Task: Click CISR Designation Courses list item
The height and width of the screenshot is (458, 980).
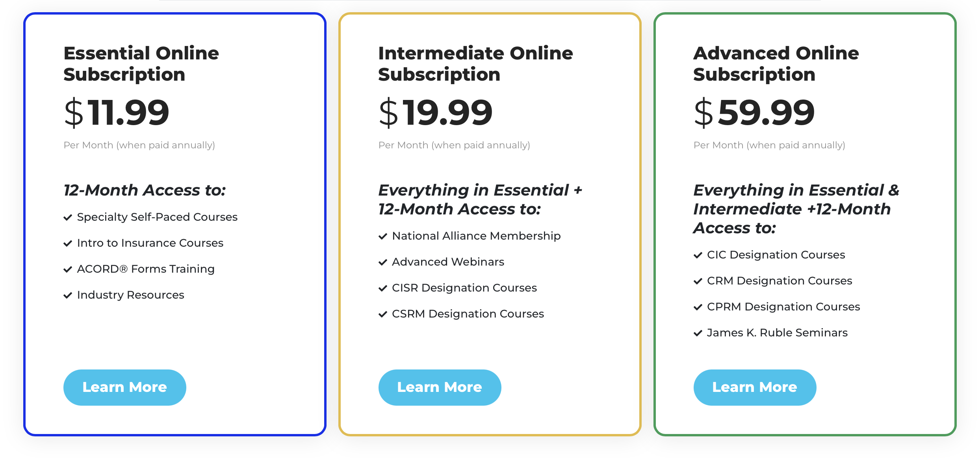Action: pos(458,288)
